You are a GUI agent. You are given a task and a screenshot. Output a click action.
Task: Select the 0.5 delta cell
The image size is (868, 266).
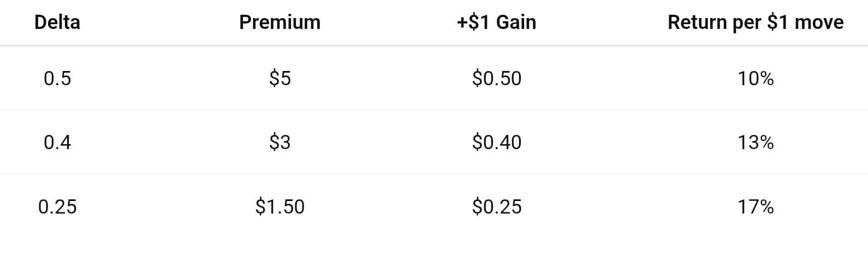[57, 79]
